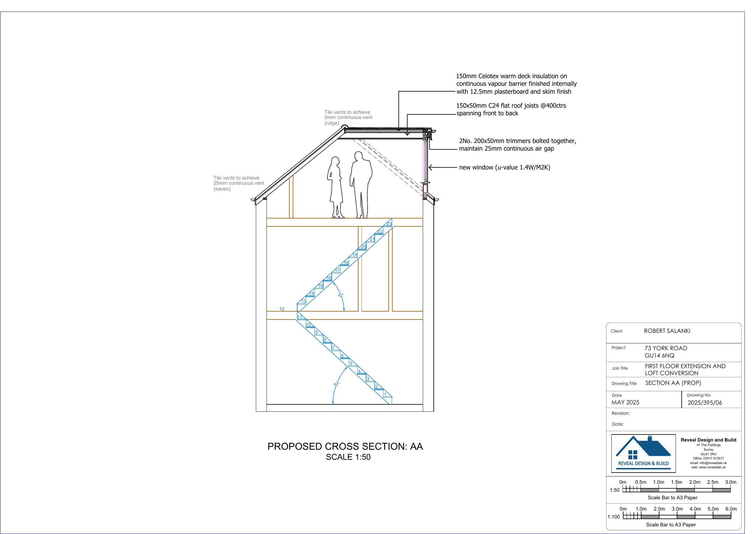The height and width of the screenshot is (534, 756).
Task: Click the client name ROBERT SALANKI
Action: coord(667,331)
